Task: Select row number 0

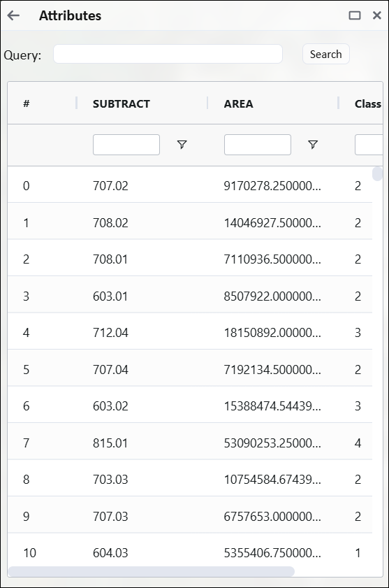Action: pos(27,186)
